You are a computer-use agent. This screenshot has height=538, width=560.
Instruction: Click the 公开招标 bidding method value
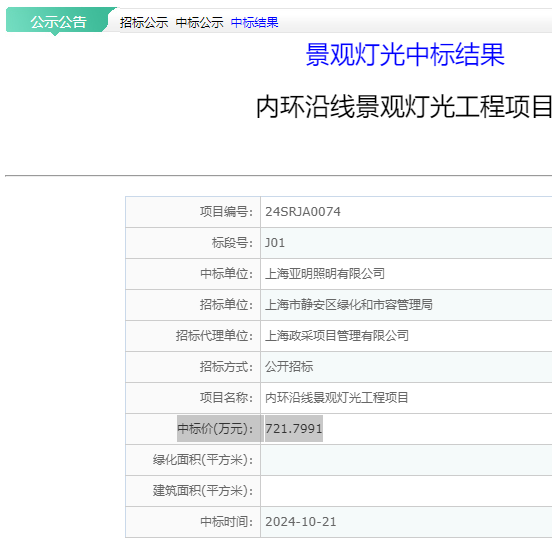pos(289,367)
